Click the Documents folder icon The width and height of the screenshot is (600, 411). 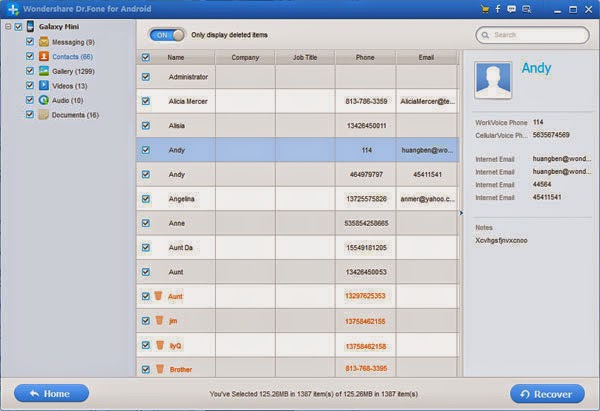click(x=44, y=114)
